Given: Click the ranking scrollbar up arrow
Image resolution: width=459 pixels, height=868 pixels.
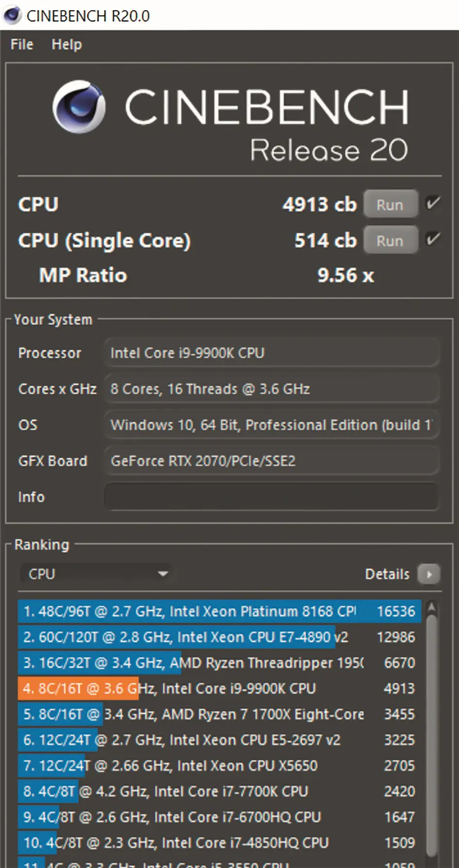Looking at the screenshot, I should click(x=431, y=607).
